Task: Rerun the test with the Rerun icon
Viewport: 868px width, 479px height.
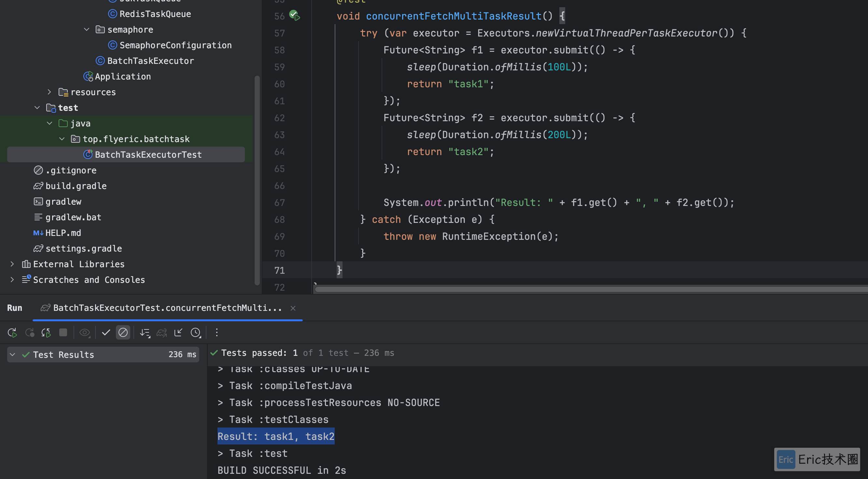Action: click(x=12, y=333)
